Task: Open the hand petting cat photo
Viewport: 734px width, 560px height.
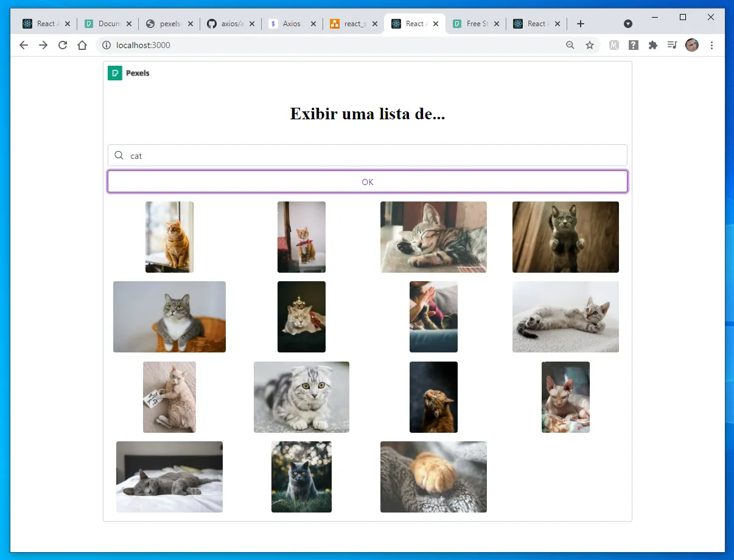Action: click(x=433, y=317)
